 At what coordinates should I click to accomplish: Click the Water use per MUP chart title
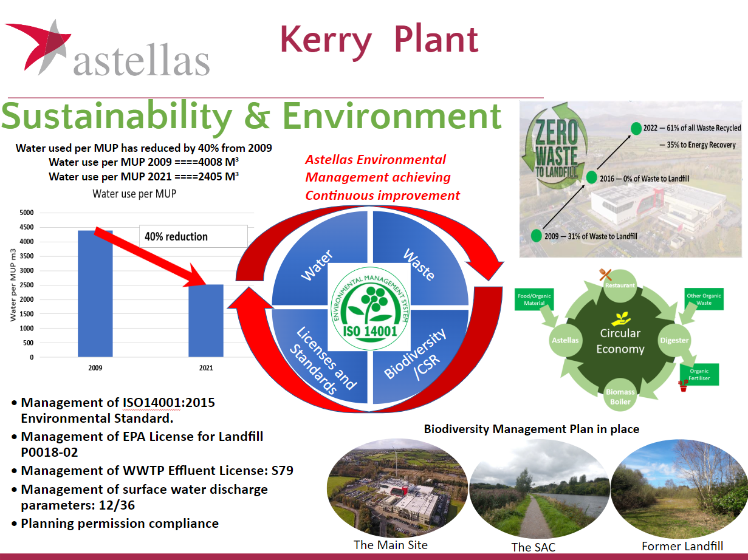(135, 194)
